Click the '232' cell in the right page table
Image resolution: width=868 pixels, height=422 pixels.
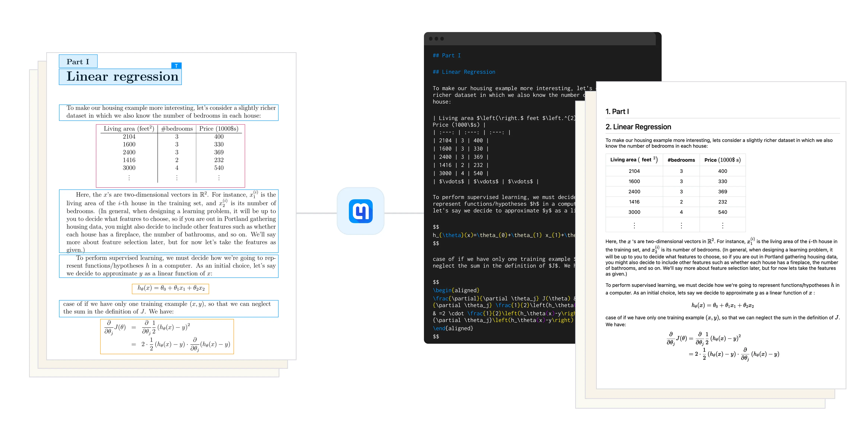pyautogui.click(x=723, y=202)
